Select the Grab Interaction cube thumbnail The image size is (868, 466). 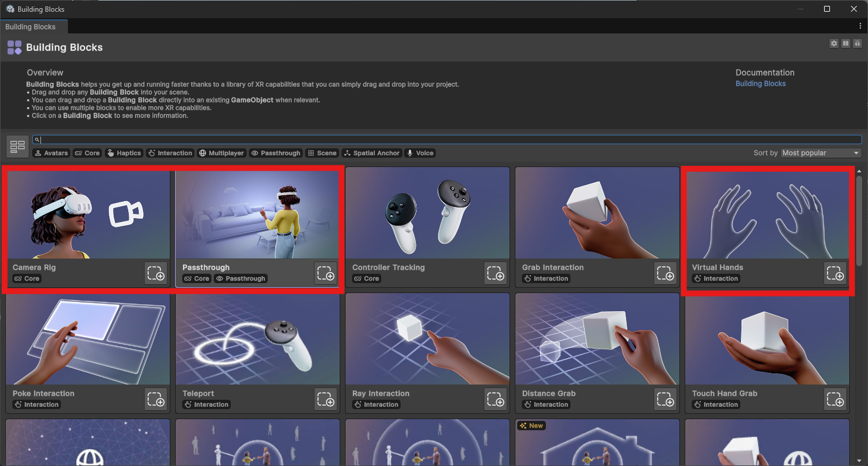tap(597, 213)
